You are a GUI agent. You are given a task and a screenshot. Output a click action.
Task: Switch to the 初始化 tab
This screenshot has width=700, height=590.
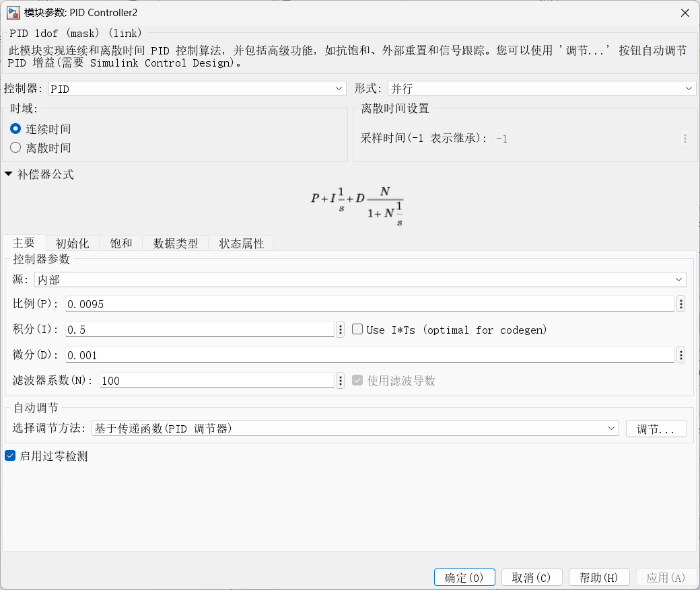pos(72,244)
